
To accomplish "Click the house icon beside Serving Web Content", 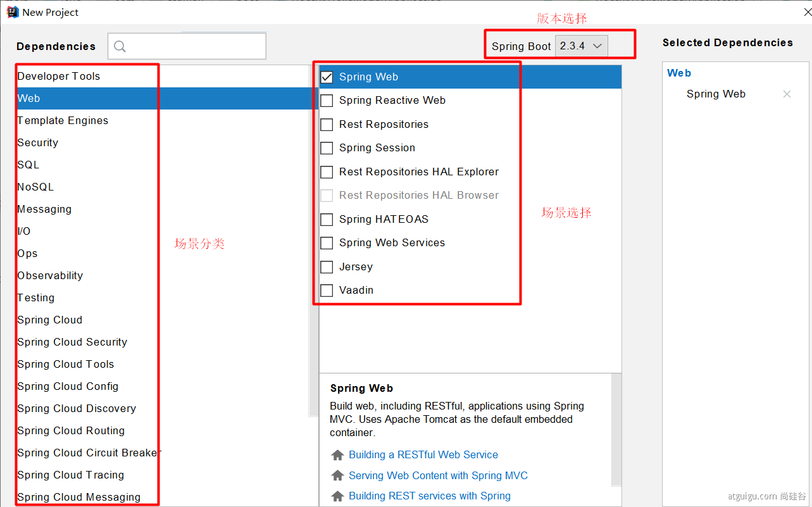I will 338,475.
